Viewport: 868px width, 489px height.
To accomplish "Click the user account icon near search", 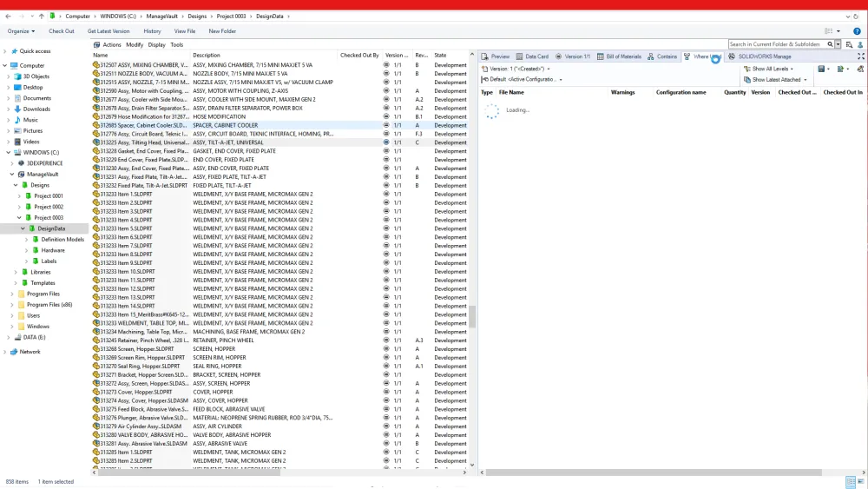I will (860, 44).
